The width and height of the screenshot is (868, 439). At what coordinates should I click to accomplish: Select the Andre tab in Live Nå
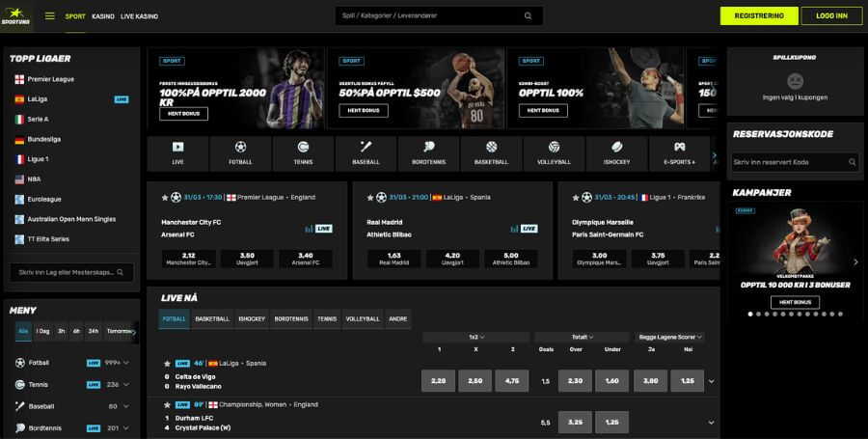398,318
